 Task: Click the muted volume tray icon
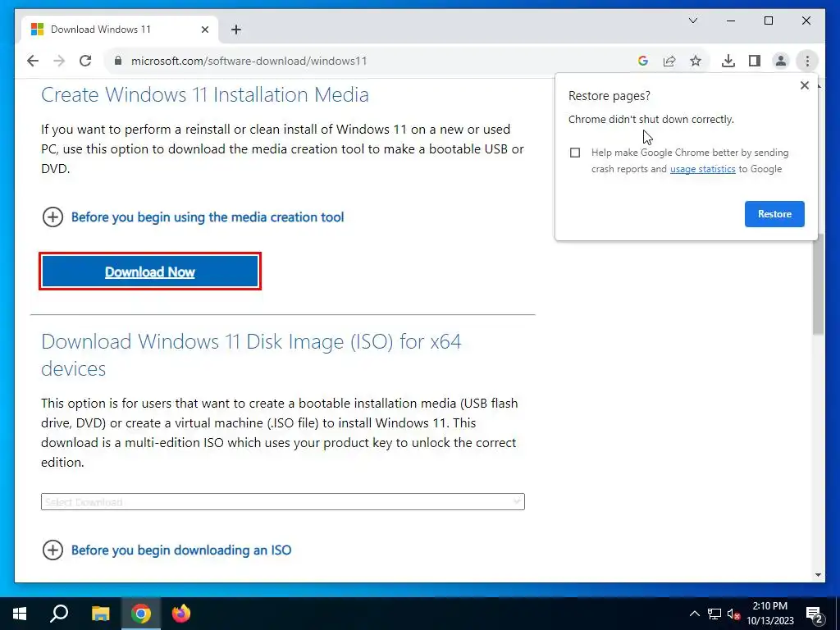(733, 614)
